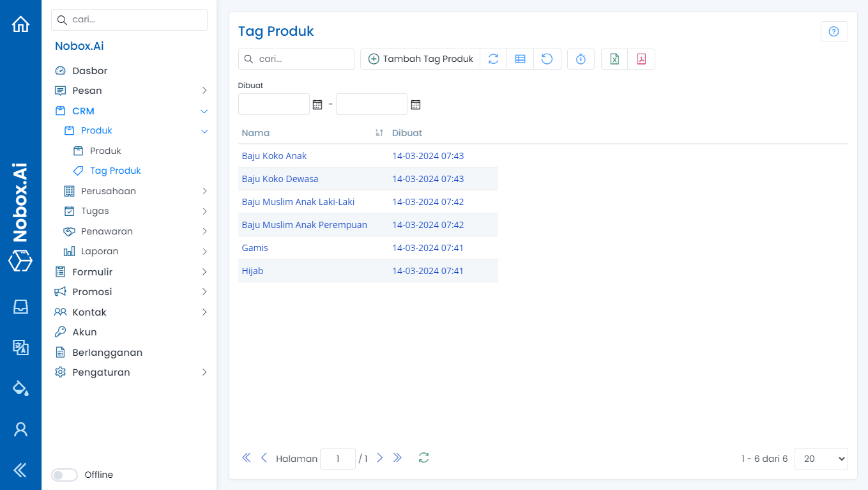Click the timer auto-refresh icon in toolbar
The height and width of the screenshot is (490, 868).
(x=581, y=59)
